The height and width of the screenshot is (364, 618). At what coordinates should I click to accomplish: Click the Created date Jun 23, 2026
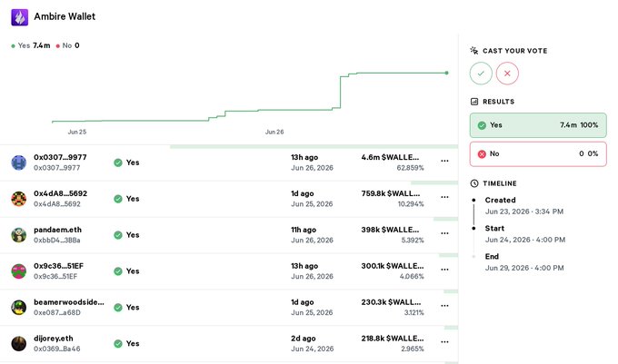[524, 212]
